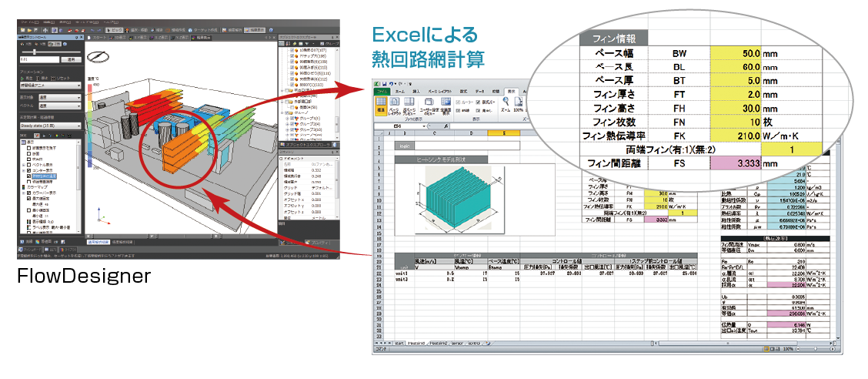
Task: Toggle the カラーバー表示 checkbox
Action: [28, 193]
